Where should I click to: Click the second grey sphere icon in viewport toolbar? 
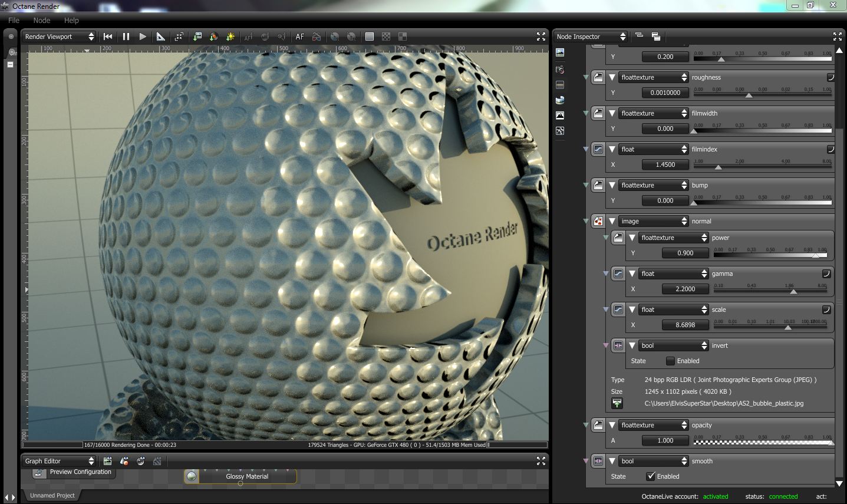pyautogui.click(x=351, y=37)
